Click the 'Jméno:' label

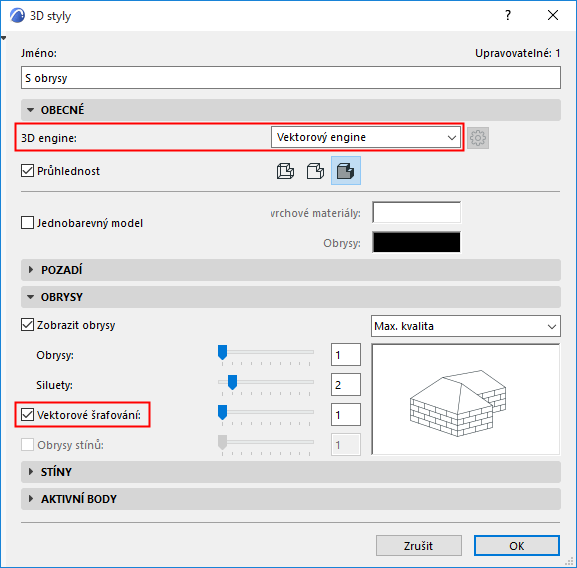click(39, 53)
